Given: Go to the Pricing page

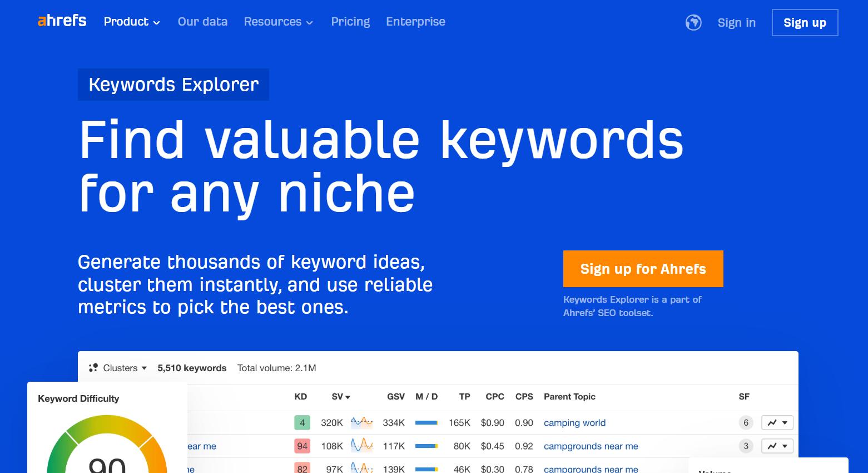Looking at the screenshot, I should [x=350, y=22].
